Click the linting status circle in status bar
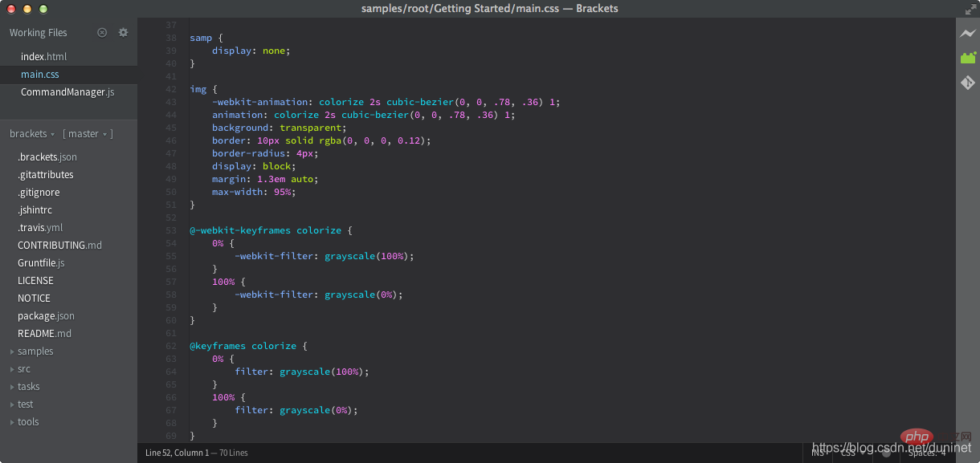 (x=887, y=453)
